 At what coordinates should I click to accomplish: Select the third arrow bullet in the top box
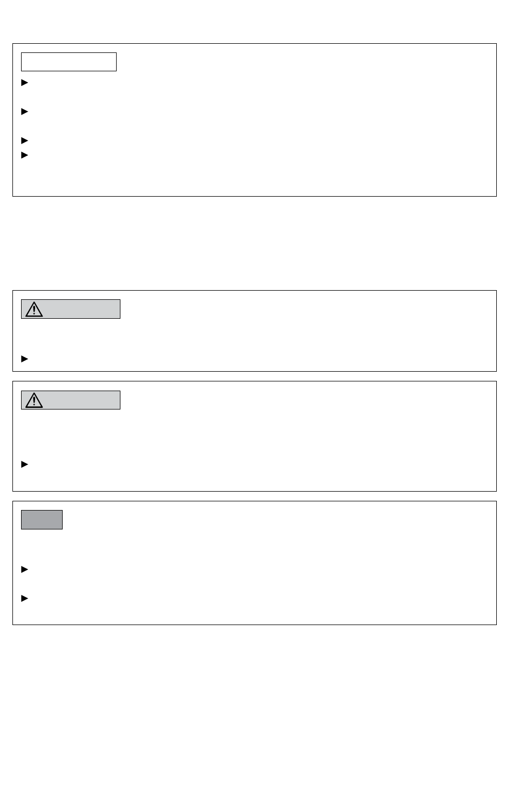click(x=24, y=140)
